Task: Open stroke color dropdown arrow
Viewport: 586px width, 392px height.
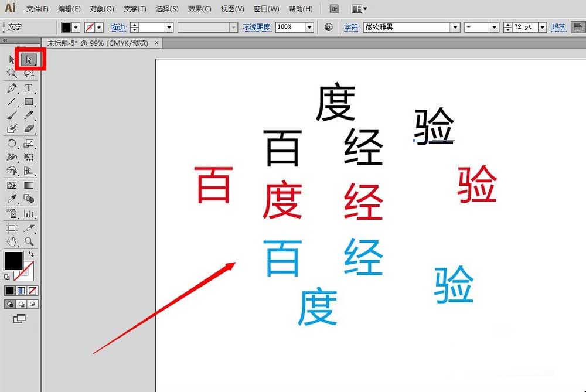Action: (100, 28)
